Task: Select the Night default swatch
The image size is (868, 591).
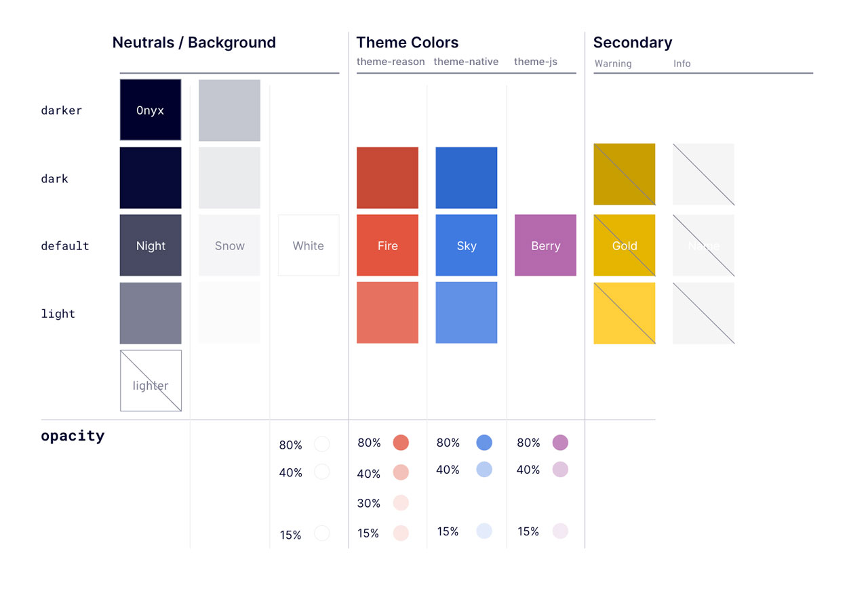Action: pos(151,245)
